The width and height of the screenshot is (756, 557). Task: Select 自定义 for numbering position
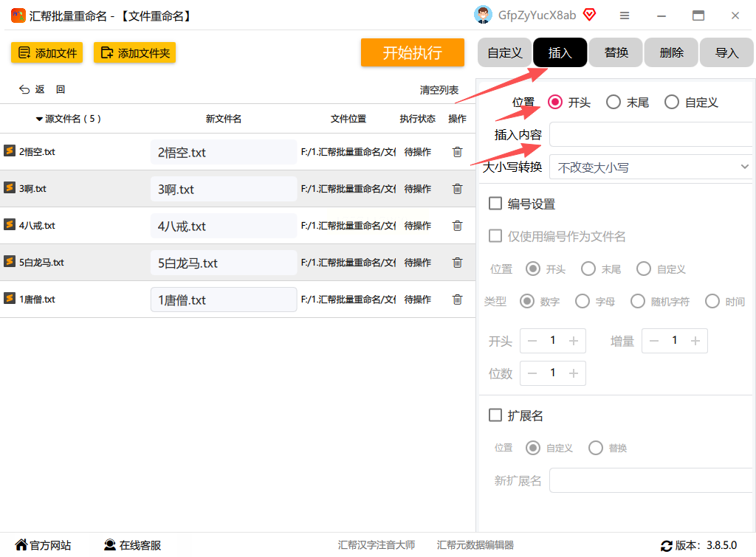[x=644, y=269]
